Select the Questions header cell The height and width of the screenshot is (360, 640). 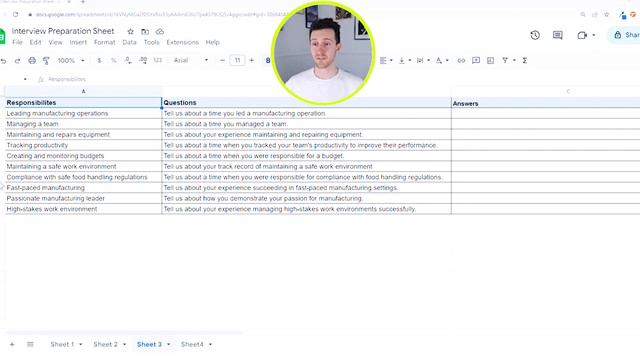(x=307, y=103)
